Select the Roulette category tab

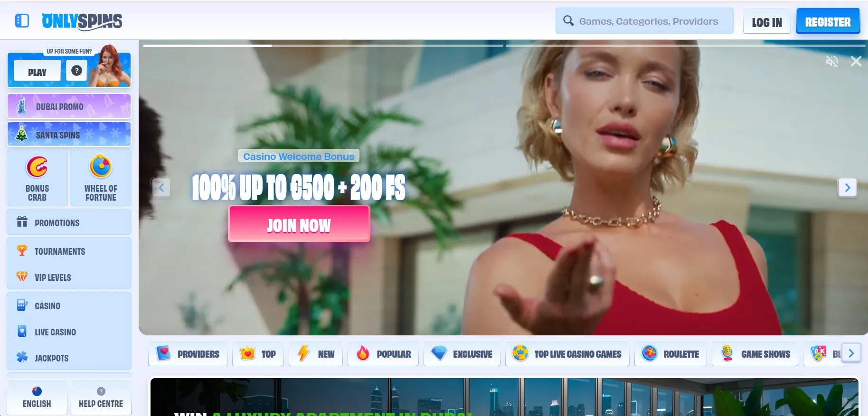point(670,354)
